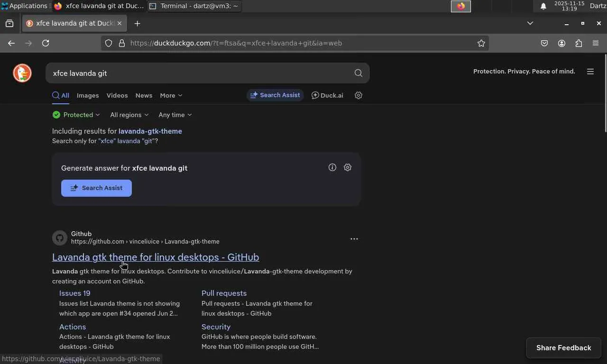
Task: Open the DuckDuckGo side menu
Action: [x=590, y=72]
